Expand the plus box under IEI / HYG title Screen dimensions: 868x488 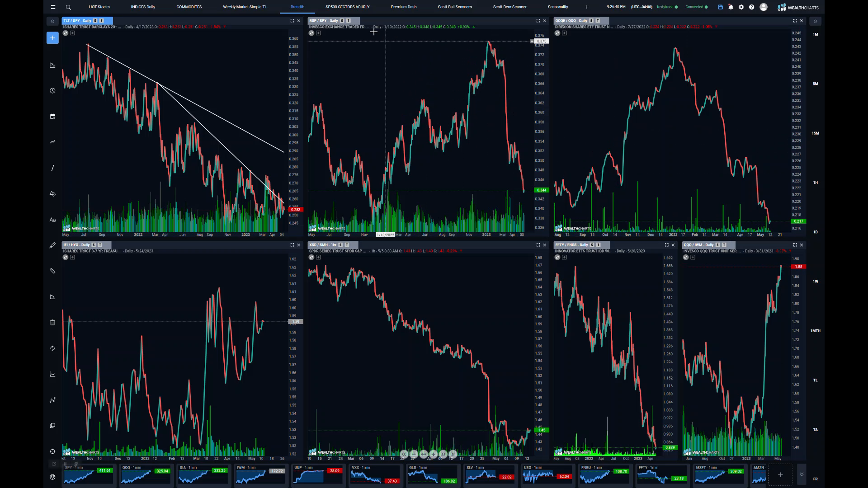point(72,257)
